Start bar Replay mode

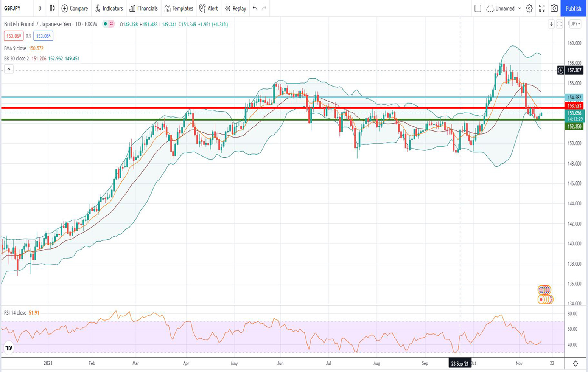pyautogui.click(x=235, y=8)
